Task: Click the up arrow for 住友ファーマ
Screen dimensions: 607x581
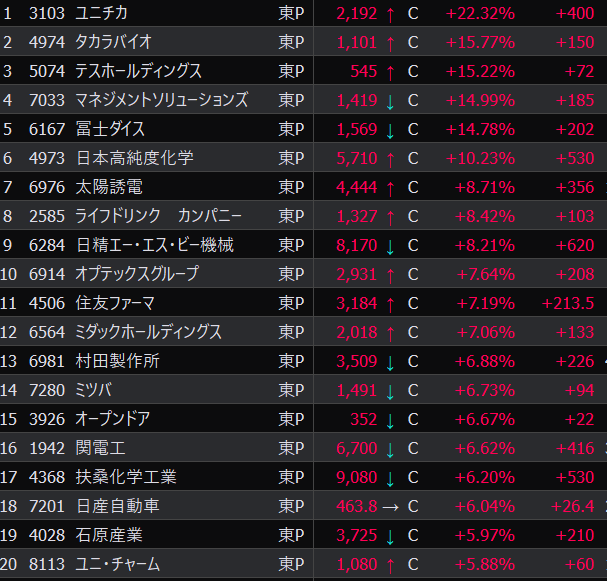Action: (389, 303)
